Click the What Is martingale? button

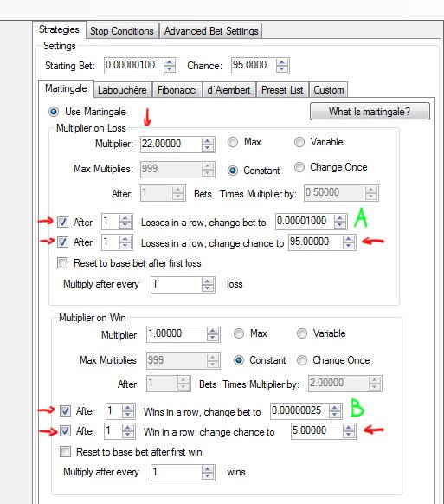coord(370,112)
